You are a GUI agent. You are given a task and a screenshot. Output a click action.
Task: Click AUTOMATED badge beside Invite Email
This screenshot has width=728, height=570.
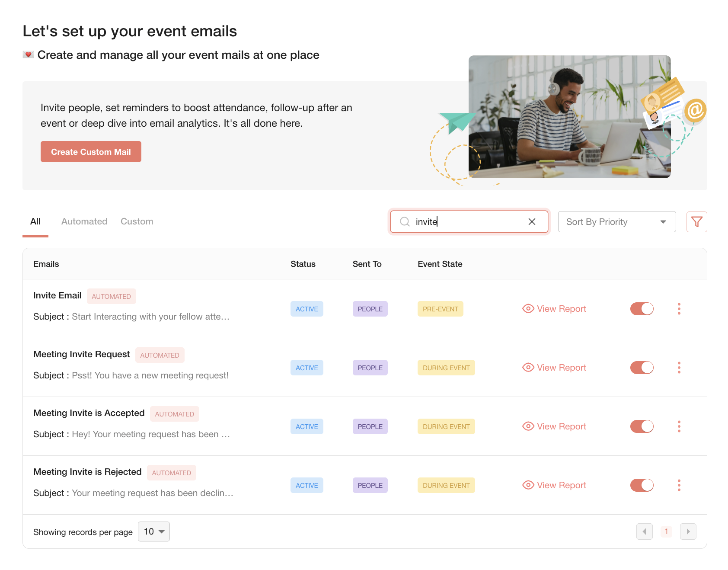[112, 296]
